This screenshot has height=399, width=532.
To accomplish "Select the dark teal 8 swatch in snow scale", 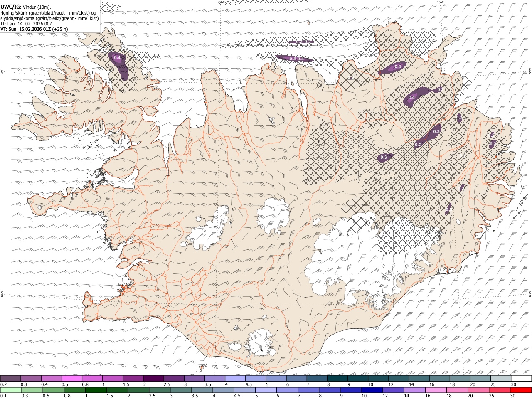I will click(337, 378).
